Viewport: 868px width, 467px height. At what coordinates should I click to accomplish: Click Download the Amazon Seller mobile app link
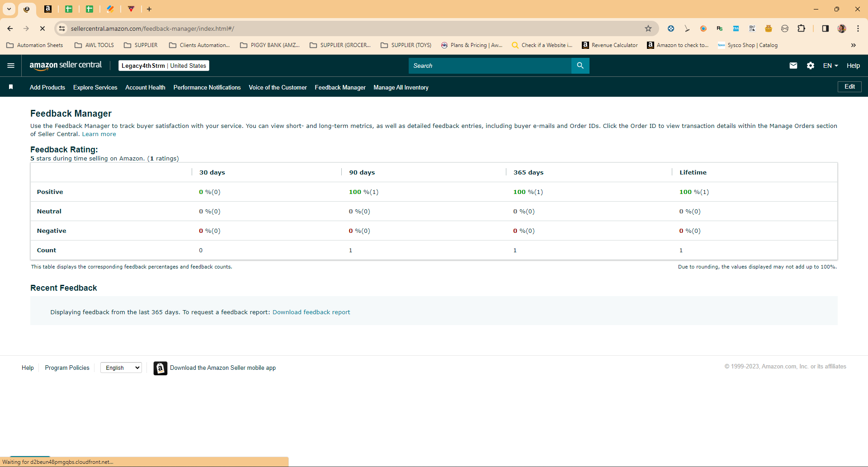click(x=223, y=368)
